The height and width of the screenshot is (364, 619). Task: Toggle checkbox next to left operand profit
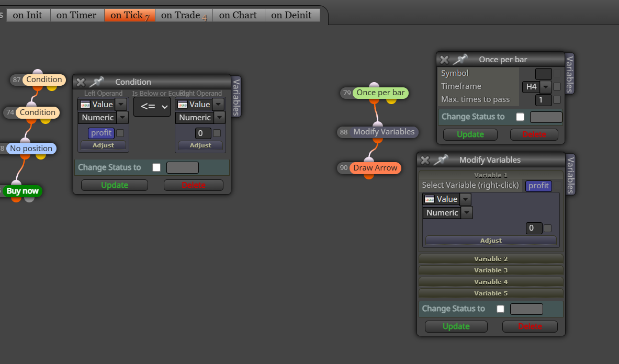120,133
